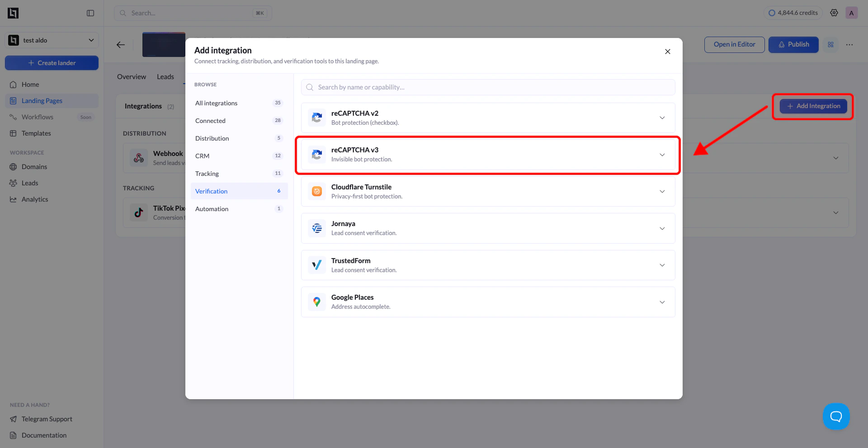Select Distribution category
This screenshot has height=448, width=868.
click(x=239, y=138)
